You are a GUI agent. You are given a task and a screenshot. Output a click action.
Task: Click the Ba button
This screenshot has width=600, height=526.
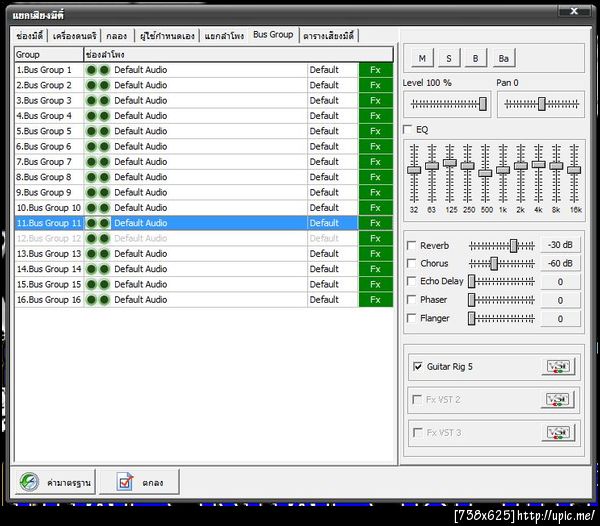click(504, 59)
